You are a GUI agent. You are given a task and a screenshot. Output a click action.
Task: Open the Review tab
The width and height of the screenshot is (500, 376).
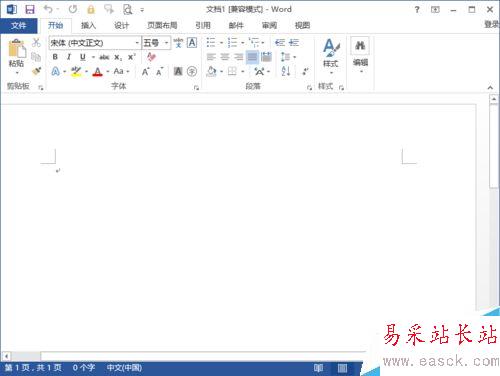[269, 25]
